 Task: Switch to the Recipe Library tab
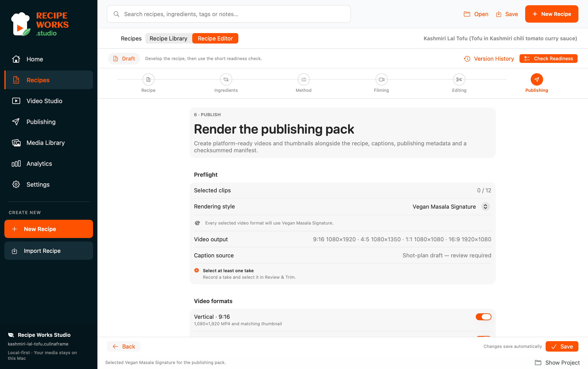pos(168,38)
